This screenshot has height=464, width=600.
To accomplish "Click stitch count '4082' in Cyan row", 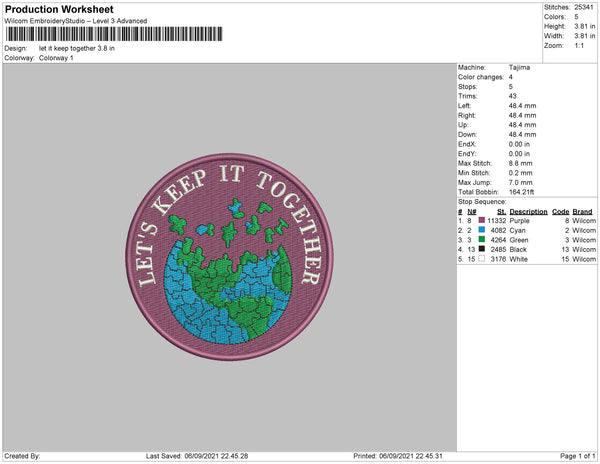I will pyautogui.click(x=498, y=230).
